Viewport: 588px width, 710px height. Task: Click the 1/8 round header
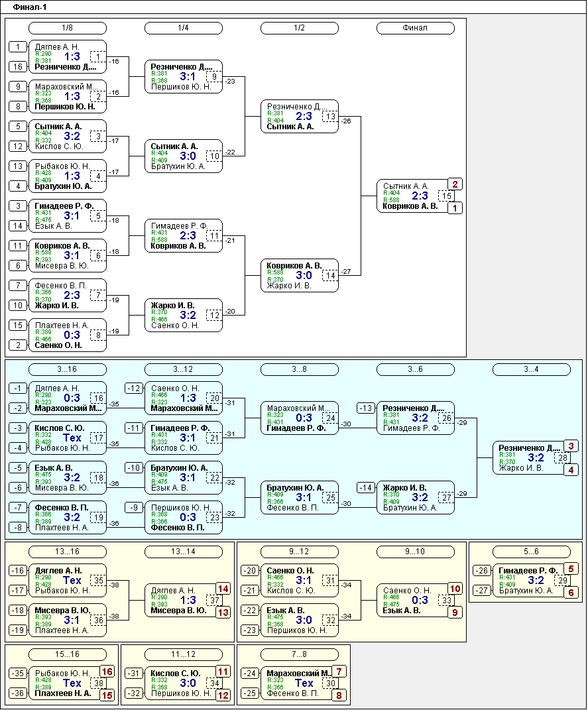click(68, 28)
